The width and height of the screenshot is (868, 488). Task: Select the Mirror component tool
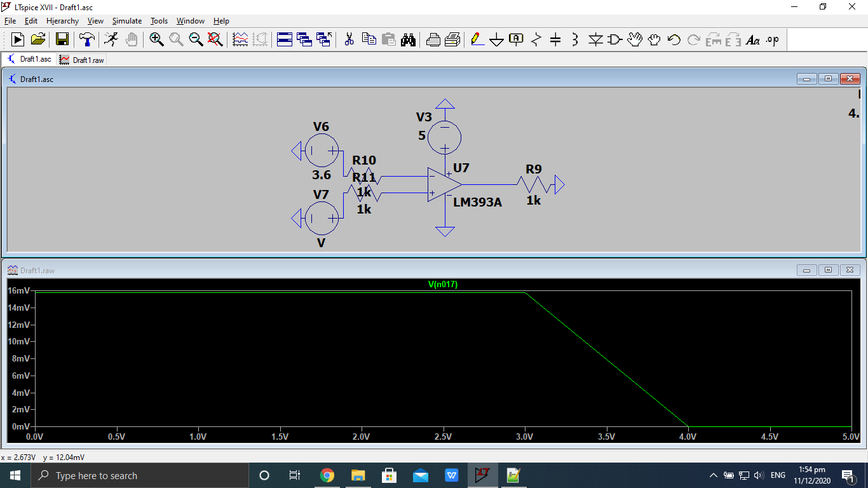click(733, 39)
